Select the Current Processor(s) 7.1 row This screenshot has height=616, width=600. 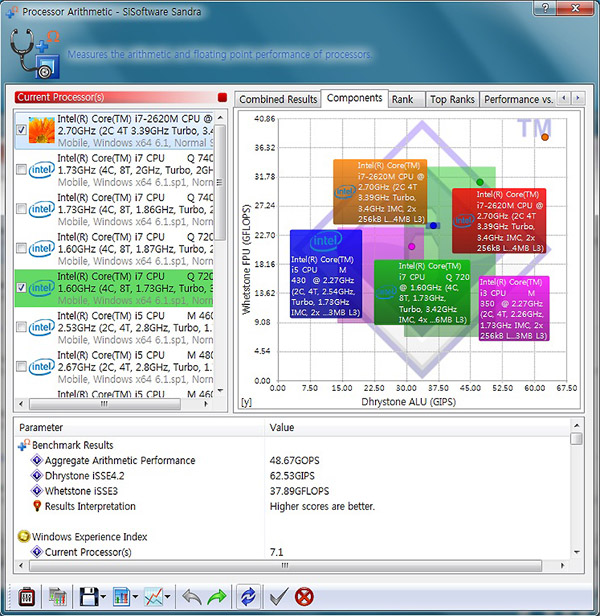click(x=292, y=552)
